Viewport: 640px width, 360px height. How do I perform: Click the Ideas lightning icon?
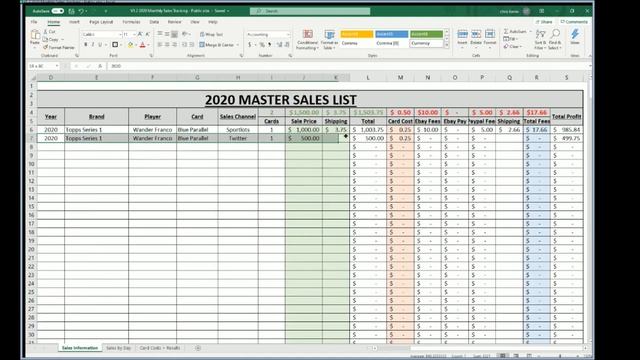point(575,35)
